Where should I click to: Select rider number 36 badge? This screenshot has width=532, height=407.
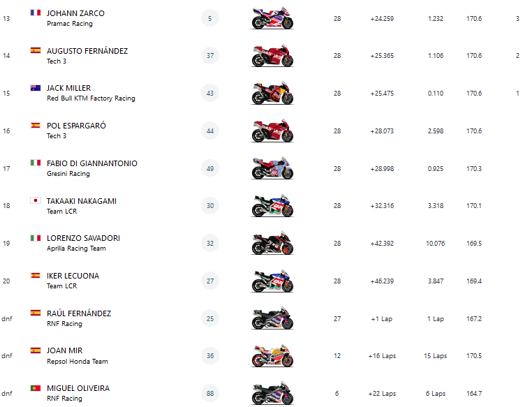coord(210,355)
